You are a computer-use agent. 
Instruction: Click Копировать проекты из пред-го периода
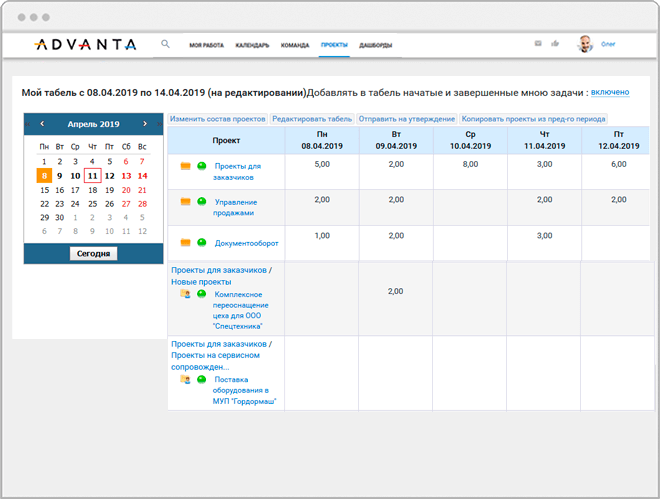coord(533,119)
